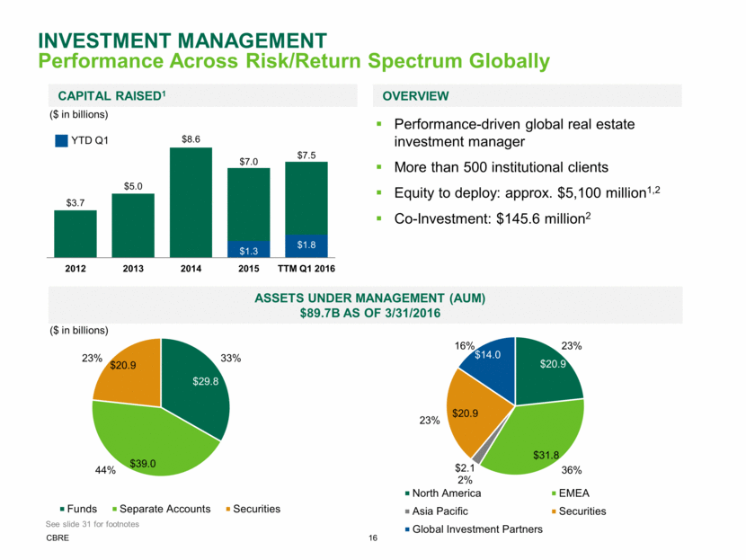Select the 2013 bar labeled $5.0
The width and height of the screenshot is (746, 560).
tap(133, 225)
